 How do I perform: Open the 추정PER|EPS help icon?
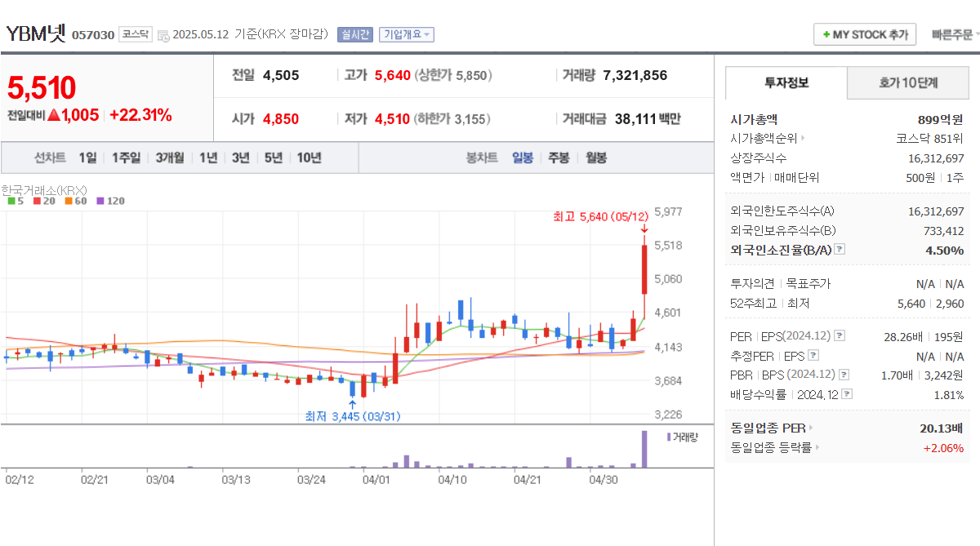[813, 356]
